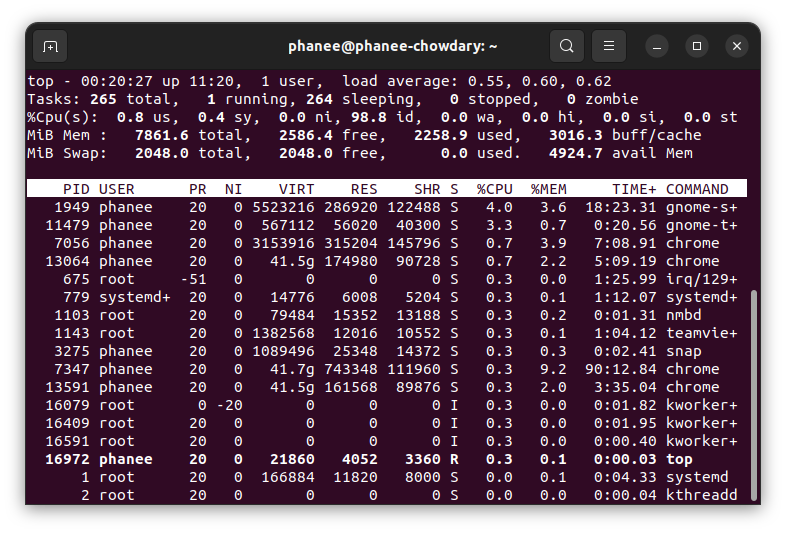
Task: Click the 98.8 id CPU value
Action: (x=368, y=117)
